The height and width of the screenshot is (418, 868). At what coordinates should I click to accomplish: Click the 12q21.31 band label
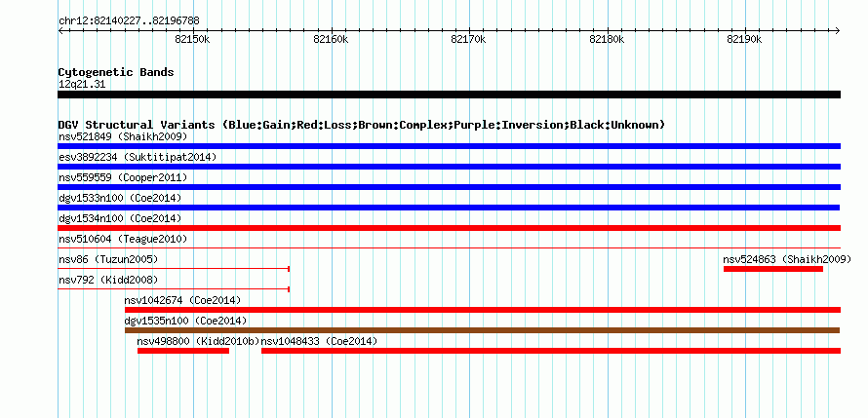(82, 85)
